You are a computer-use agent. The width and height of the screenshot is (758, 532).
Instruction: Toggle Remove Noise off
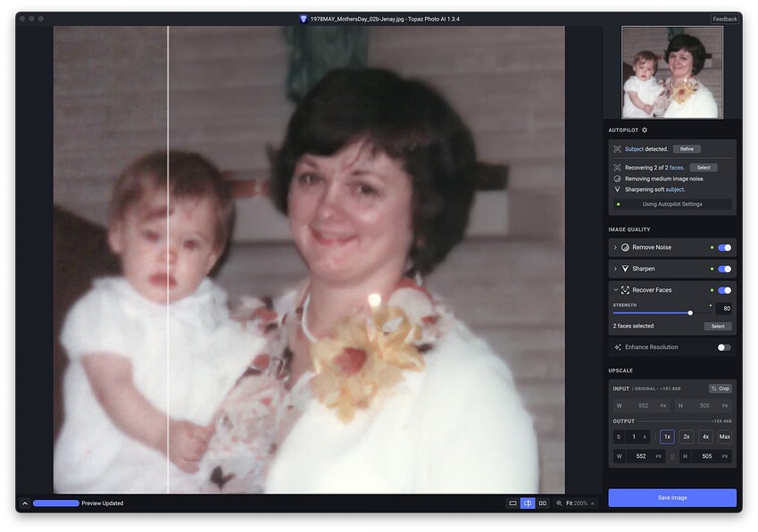[724, 247]
